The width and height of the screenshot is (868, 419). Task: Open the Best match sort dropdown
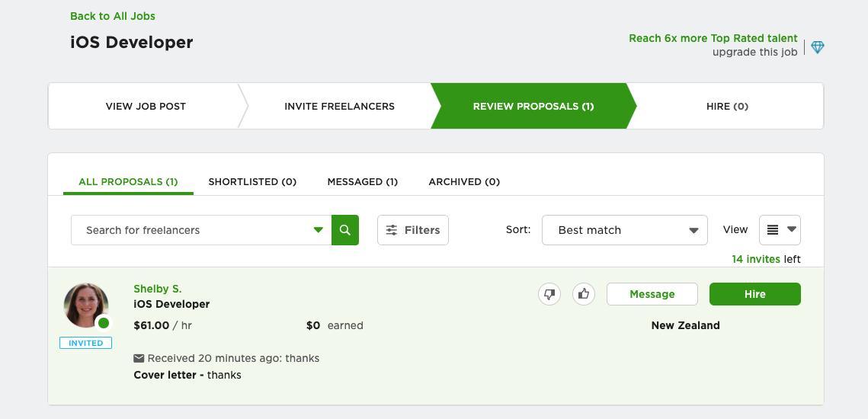click(624, 230)
